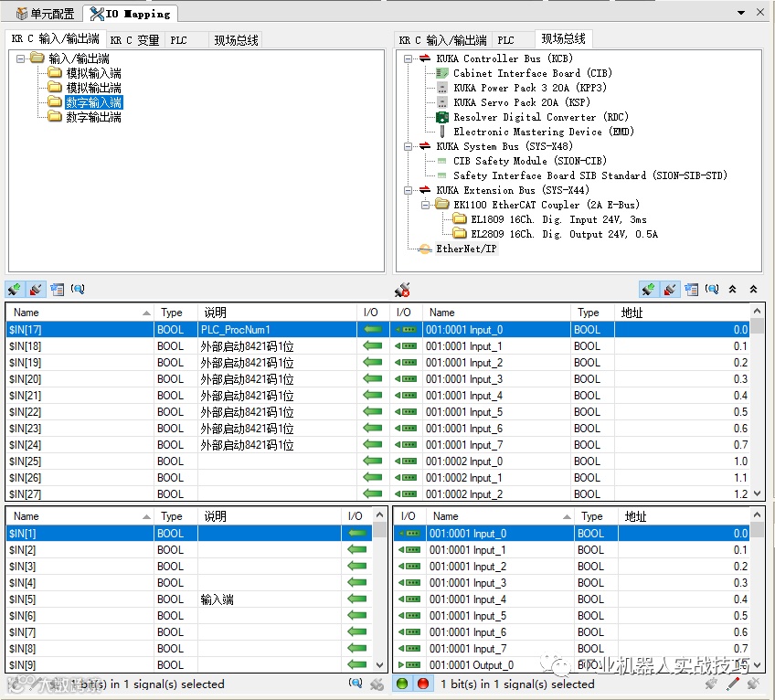The height and width of the screenshot is (700, 775).
Task: Sort the lower-left table by Name header
Action: coord(80,516)
